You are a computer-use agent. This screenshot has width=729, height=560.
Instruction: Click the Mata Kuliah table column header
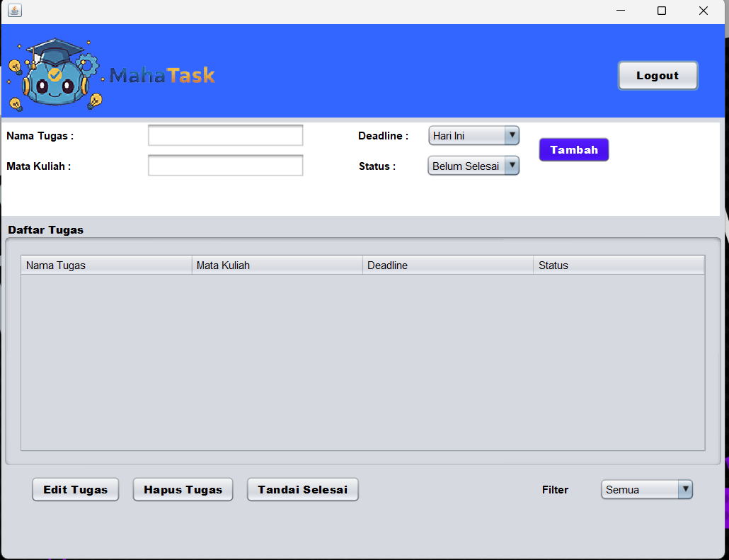277,265
